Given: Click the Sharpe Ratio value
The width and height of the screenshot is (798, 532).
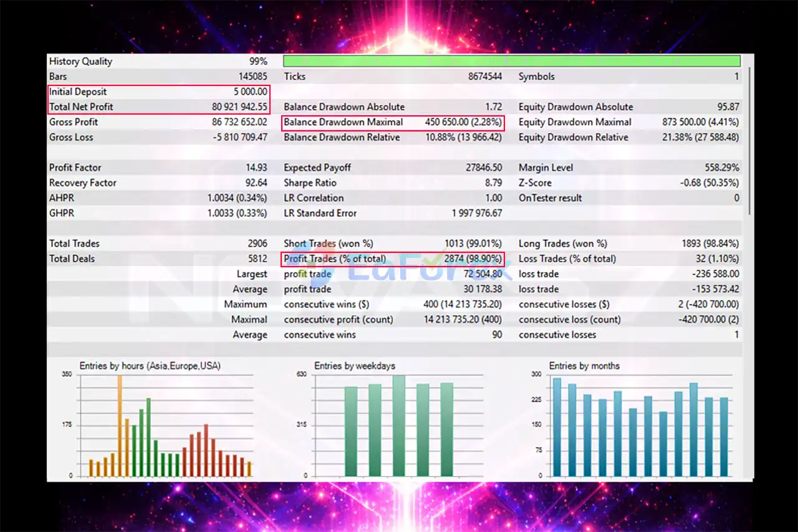Looking at the screenshot, I should click(x=493, y=183).
